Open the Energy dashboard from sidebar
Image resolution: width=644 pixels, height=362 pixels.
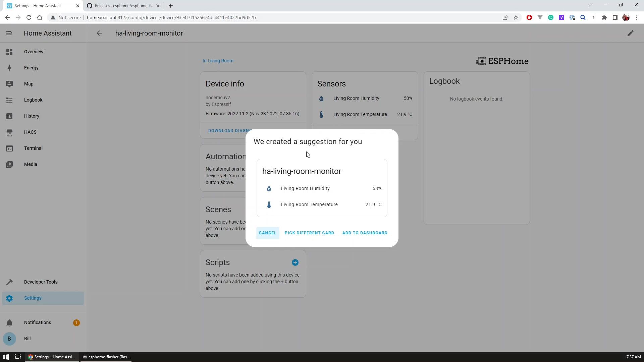click(31, 68)
